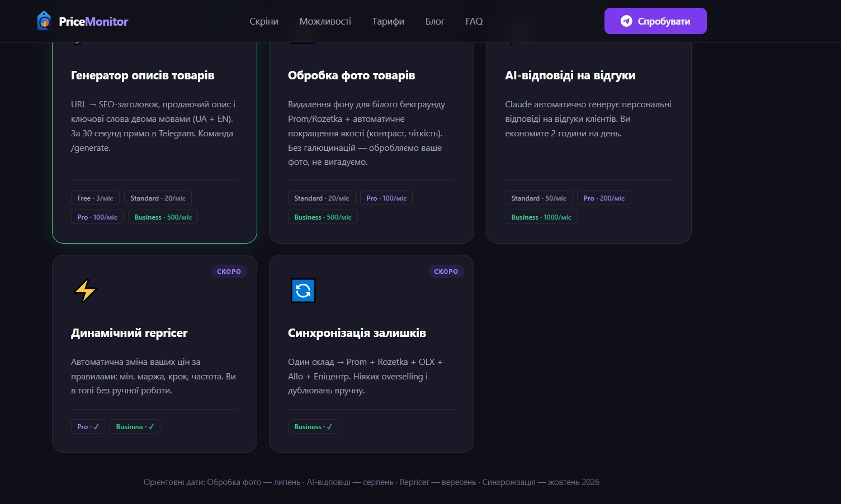
Task: Click the Business · ✓ tag in Синхронізація залишків card
Action: coord(313,427)
